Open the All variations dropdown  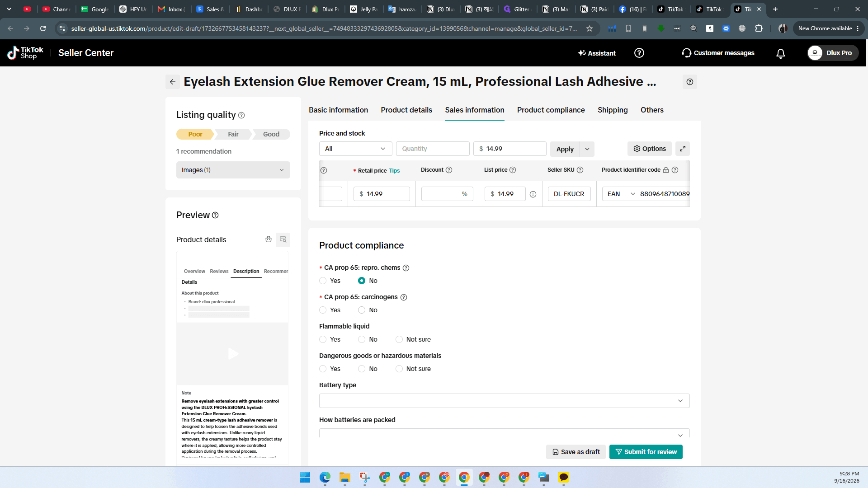point(356,149)
